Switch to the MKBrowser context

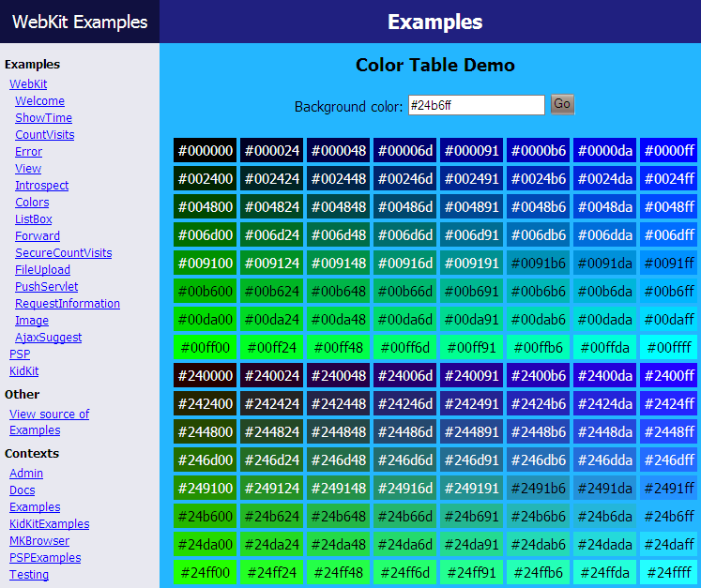pyautogui.click(x=39, y=541)
